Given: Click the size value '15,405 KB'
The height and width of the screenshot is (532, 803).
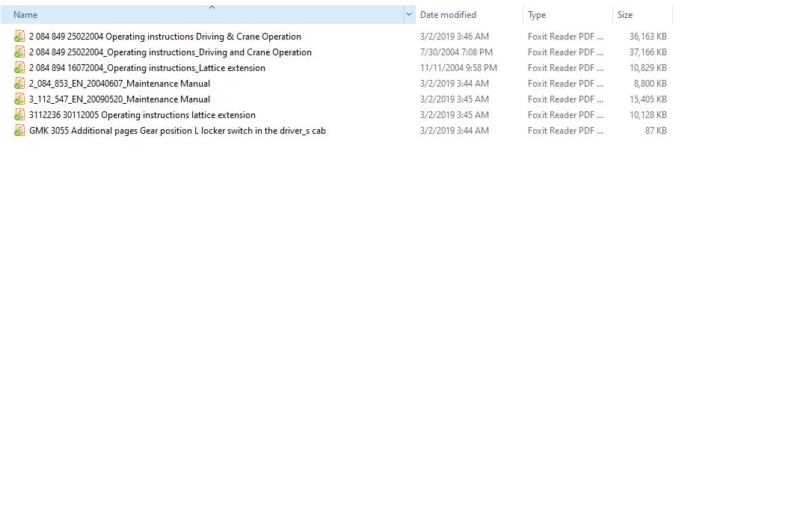Looking at the screenshot, I should 647,99.
